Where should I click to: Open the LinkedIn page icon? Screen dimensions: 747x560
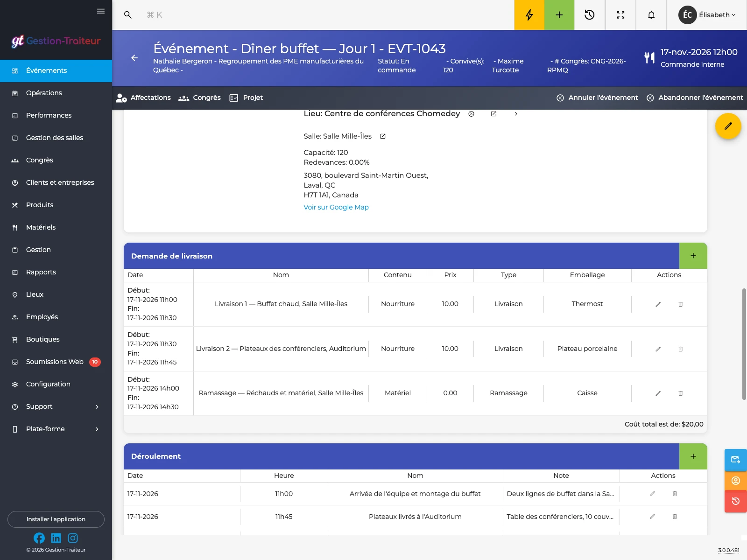pos(56,538)
